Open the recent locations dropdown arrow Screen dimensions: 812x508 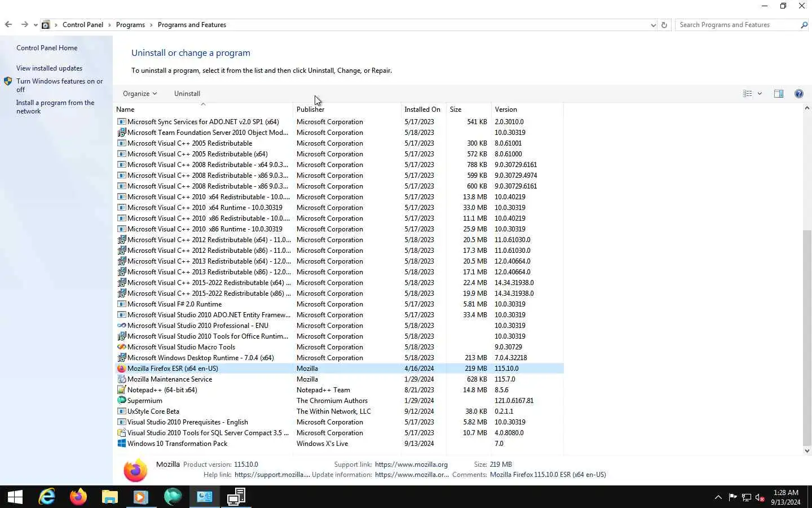click(x=36, y=25)
